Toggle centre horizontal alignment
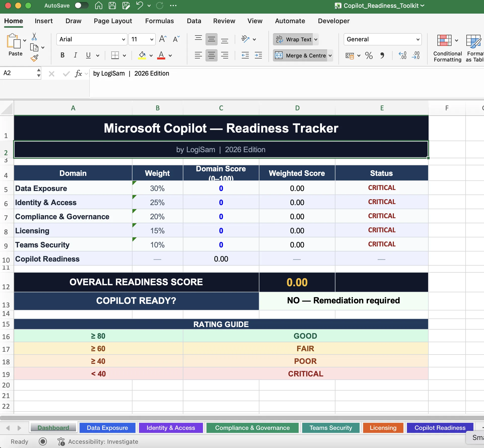 click(x=212, y=55)
